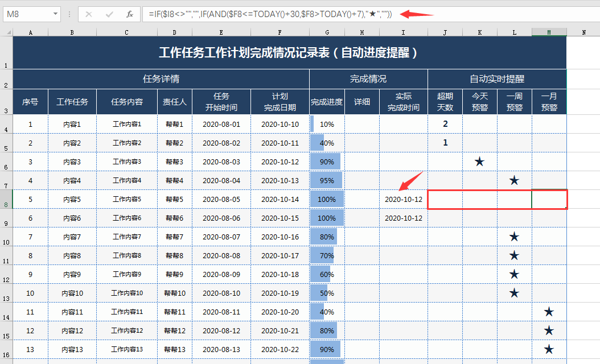Select column B header
The image size is (600, 364).
coord(72,32)
